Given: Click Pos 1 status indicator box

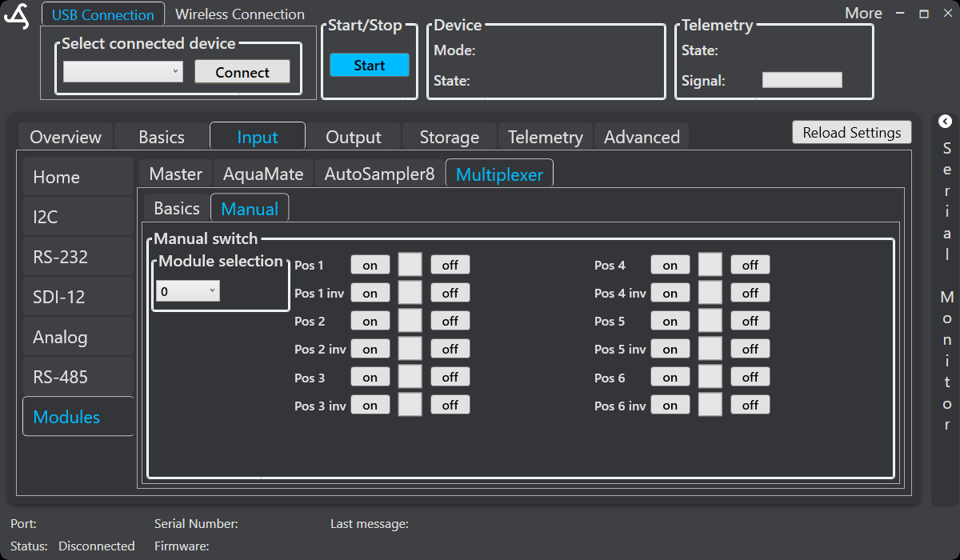Looking at the screenshot, I should (x=410, y=265).
